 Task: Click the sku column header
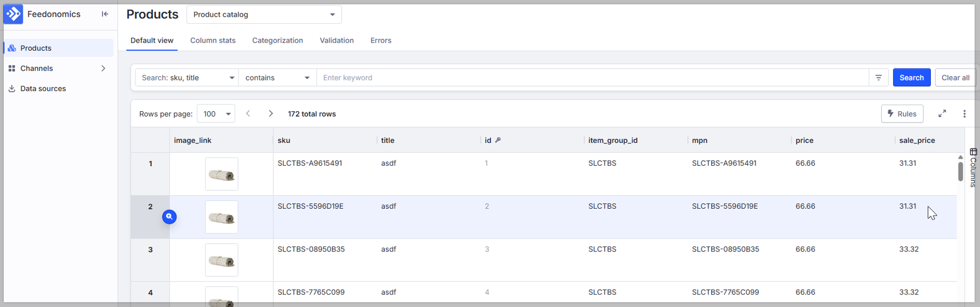tap(284, 140)
